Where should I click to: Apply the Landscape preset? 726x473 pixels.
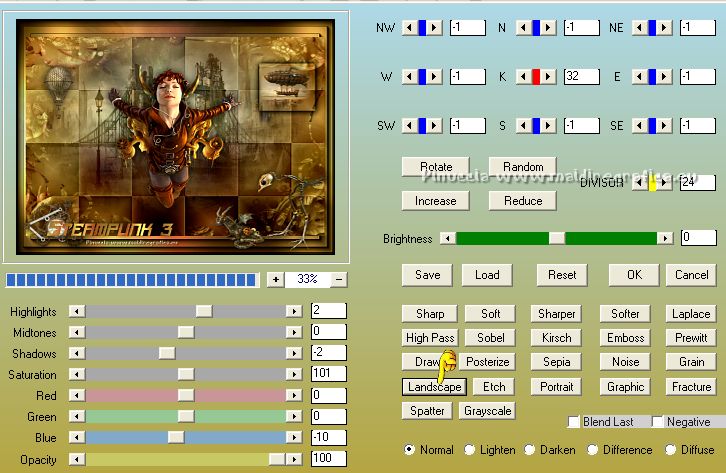click(434, 386)
